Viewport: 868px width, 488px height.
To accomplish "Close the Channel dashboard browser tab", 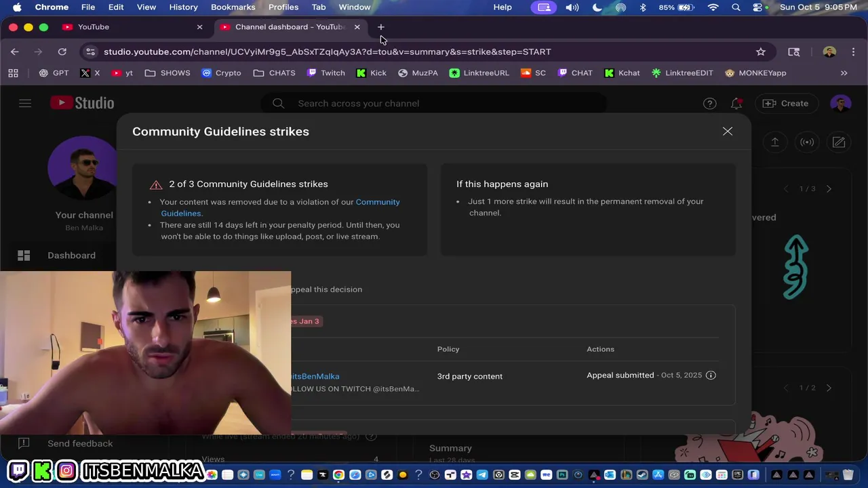I will (357, 27).
